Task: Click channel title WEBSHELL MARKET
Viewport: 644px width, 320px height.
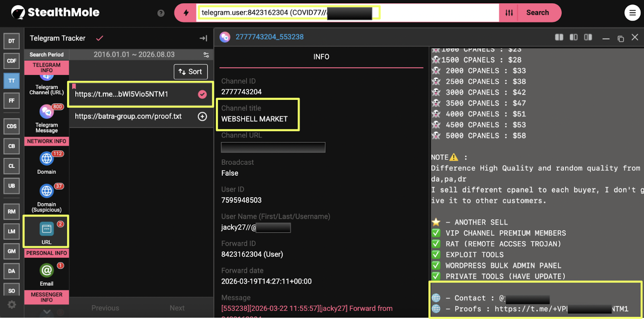Action: (254, 119)
